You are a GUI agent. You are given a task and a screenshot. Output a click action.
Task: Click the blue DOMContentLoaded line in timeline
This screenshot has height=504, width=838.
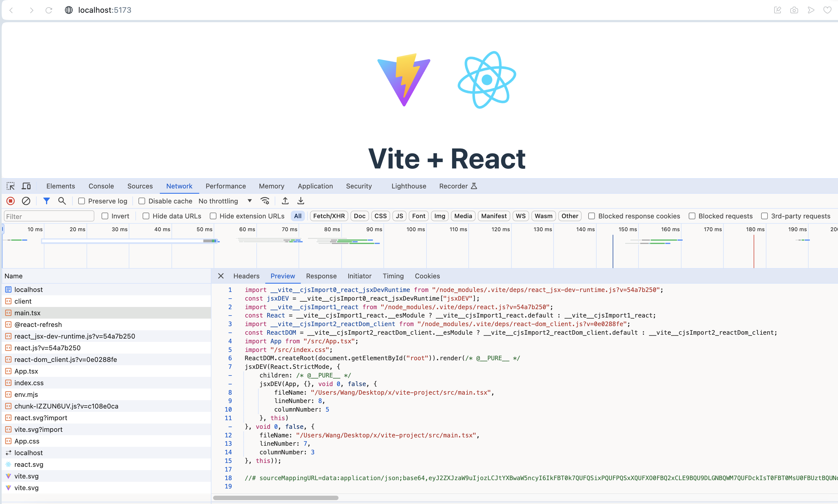(613, 251)
